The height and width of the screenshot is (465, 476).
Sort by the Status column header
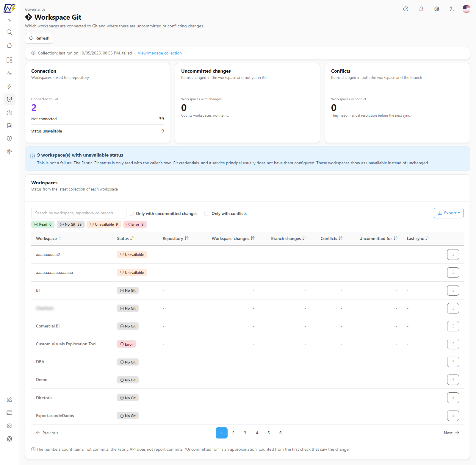126,238
